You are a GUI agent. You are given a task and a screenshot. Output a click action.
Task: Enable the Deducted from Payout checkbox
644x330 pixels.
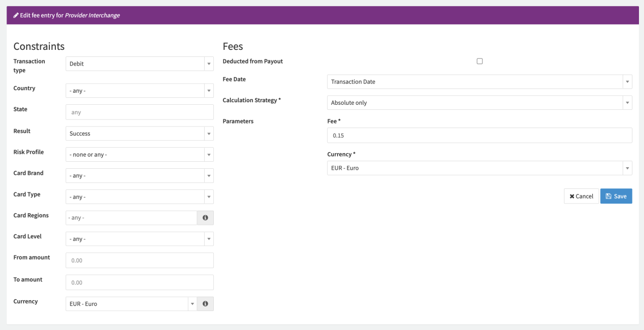(479, 61)
